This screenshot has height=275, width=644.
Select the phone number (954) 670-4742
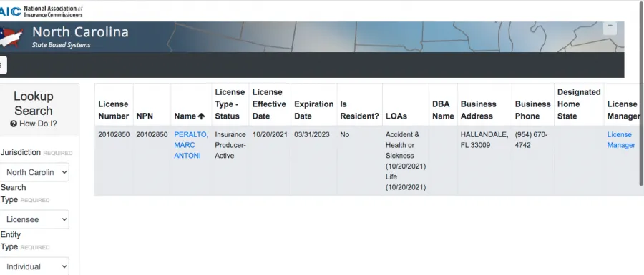pyautogui.click(x=531, y=140)
